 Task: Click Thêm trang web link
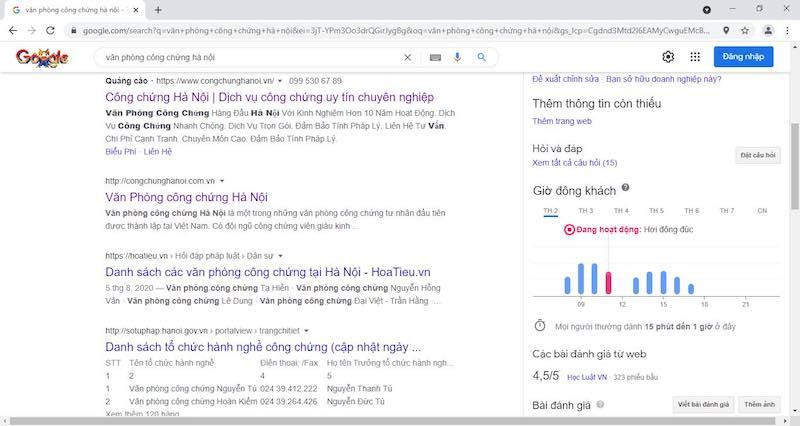point(562,121)
